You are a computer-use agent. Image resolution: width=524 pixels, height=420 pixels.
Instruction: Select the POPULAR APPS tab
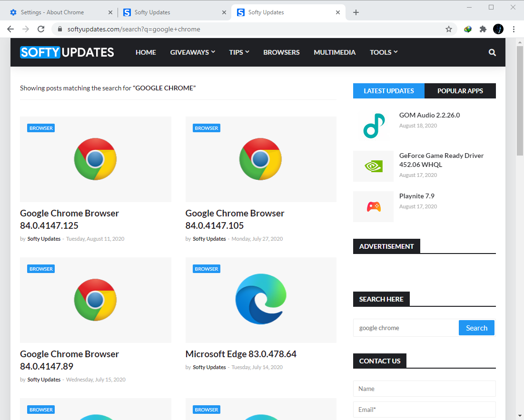tap(460, 91)
